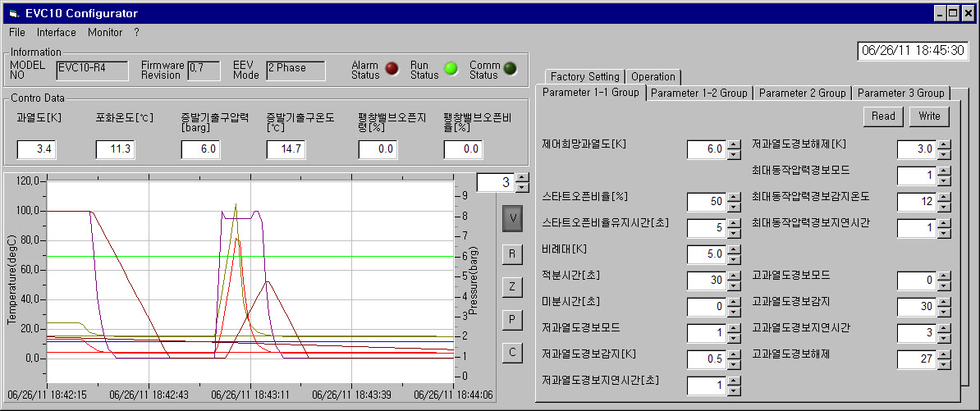
Task: Toggle the R graph button
Action: click(512, 253)
